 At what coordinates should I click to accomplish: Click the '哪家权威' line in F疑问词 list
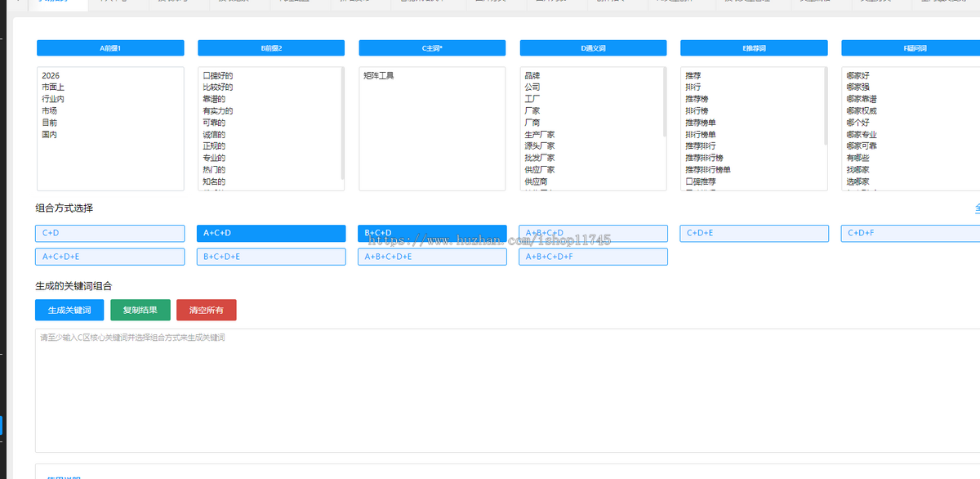862,111
